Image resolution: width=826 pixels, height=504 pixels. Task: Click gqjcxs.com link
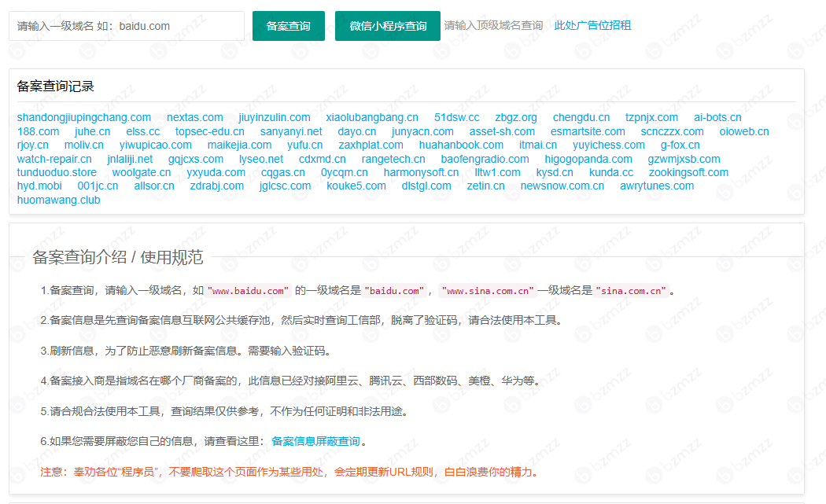[196, 159]
